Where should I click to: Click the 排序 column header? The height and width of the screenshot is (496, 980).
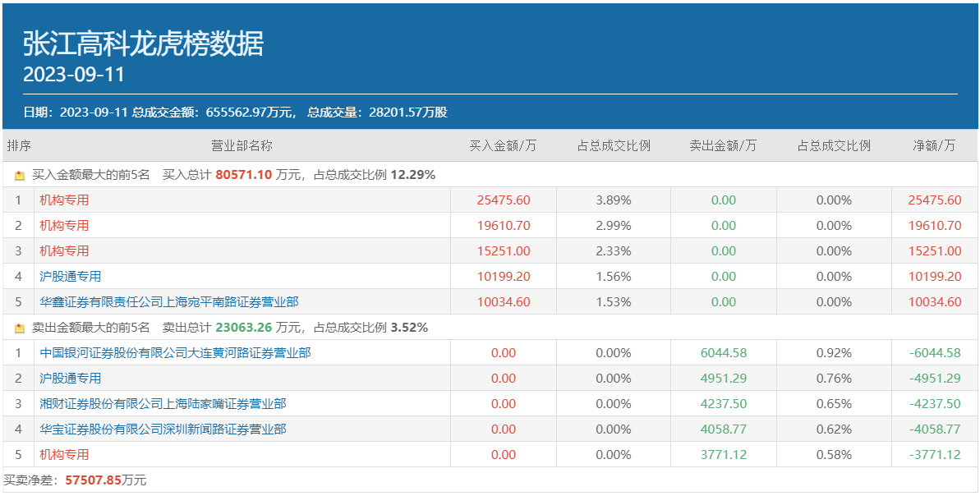(19, 146)
